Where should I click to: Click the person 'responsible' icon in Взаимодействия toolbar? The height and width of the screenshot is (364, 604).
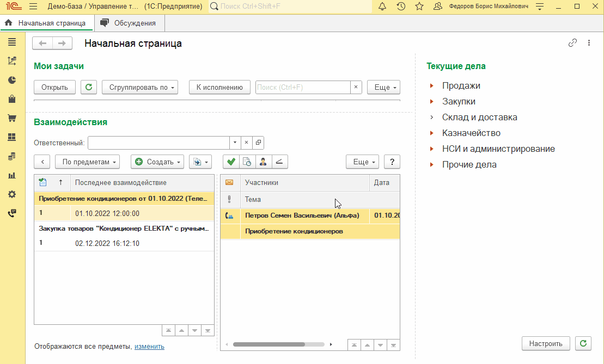coord(263,162)
